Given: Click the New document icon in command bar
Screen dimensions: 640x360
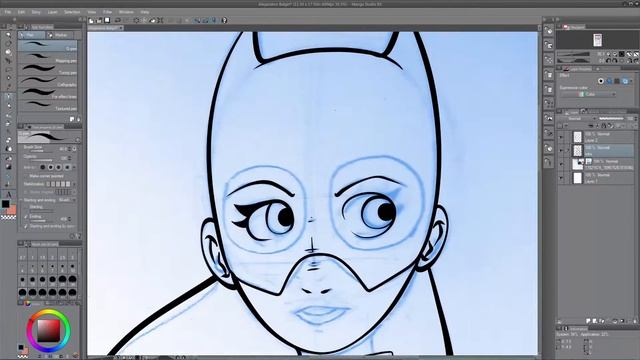Looking at the screenshot, I should [x=91, y=20].
